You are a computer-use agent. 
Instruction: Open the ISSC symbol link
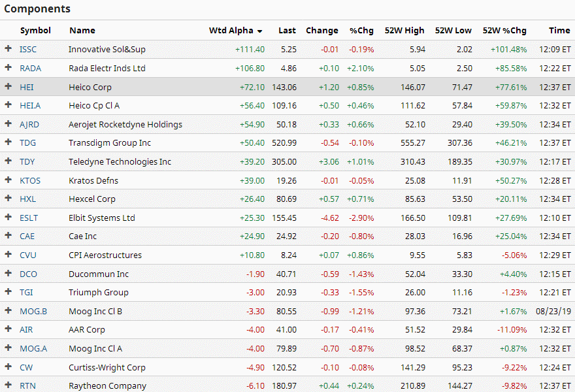(x=28, y=49)
